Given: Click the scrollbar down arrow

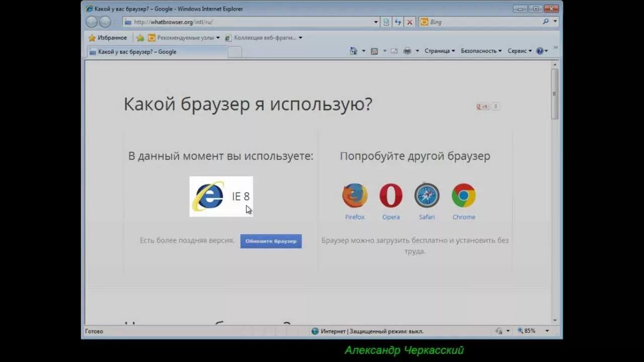Looking at the screenshot, I should click(555, 320).
